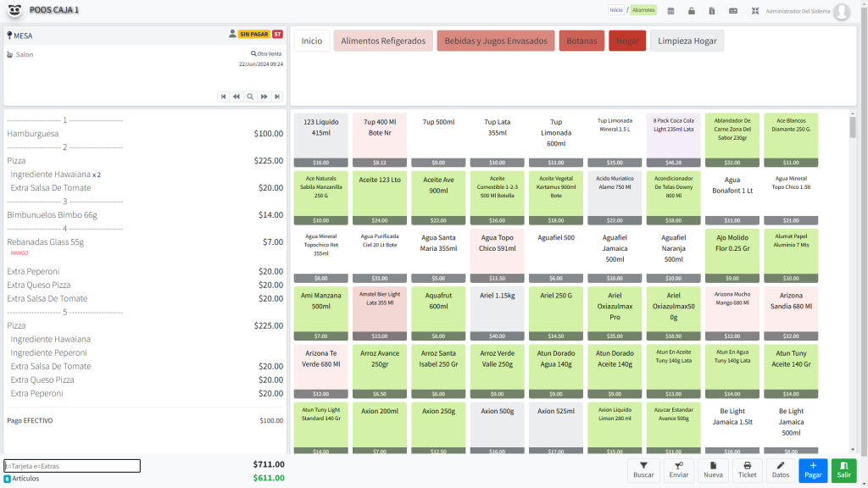The width and height of the screenshot is (868, 488).
Task: Click the Articulos count label
Action: click(x=25, y=479)
